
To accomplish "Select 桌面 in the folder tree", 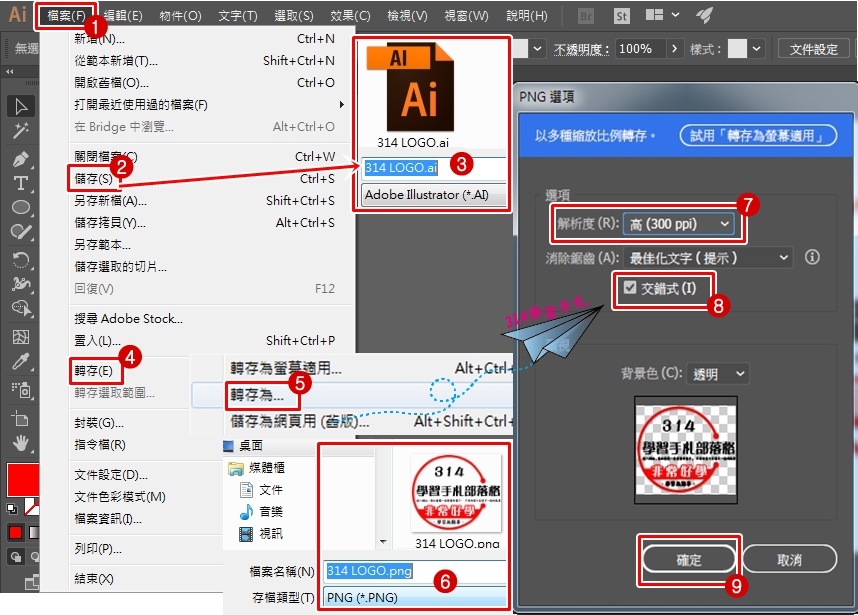I will (244, 445).
